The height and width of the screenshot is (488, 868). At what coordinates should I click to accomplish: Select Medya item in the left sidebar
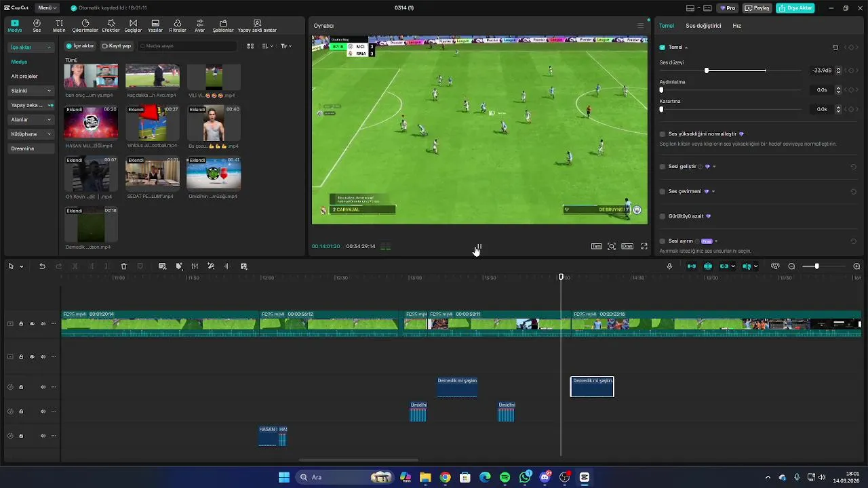point(19,62)
